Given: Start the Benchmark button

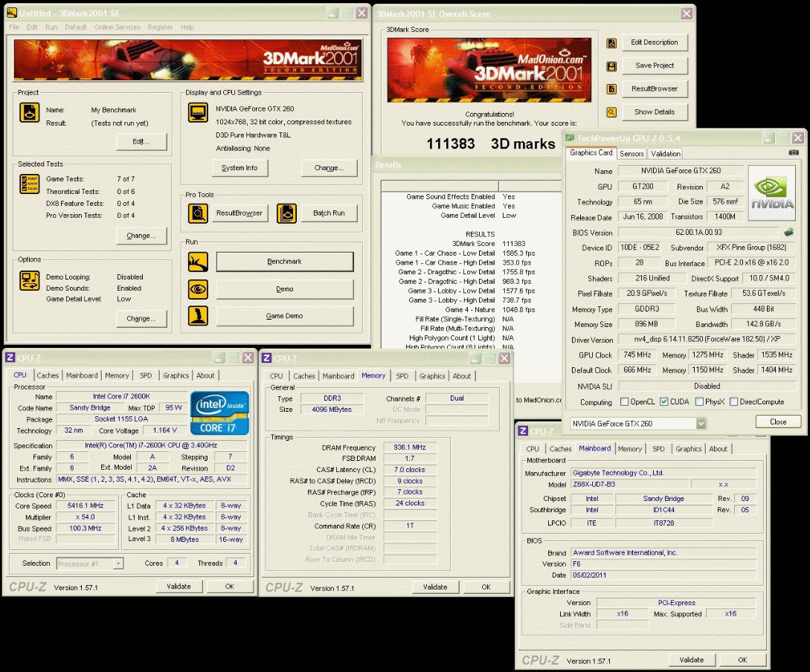Looking at the screenshot, I should tap(285, 262).
